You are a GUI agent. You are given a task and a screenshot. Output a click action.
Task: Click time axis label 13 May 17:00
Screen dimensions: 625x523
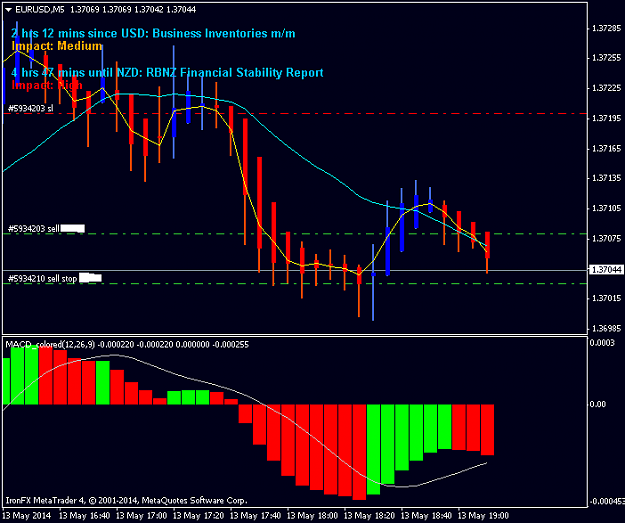tap(142, 516)
